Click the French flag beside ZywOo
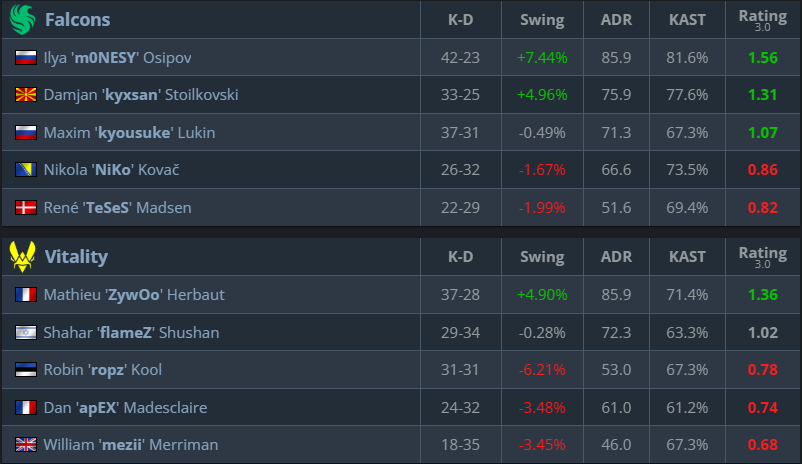Screen dimensions: 802x464 [x=26, y=295]
